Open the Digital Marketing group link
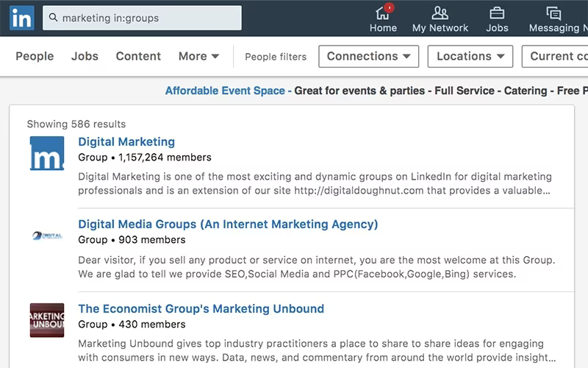Image resolution: width=588 pixels, height=368 pixels. tap(126, 141)
